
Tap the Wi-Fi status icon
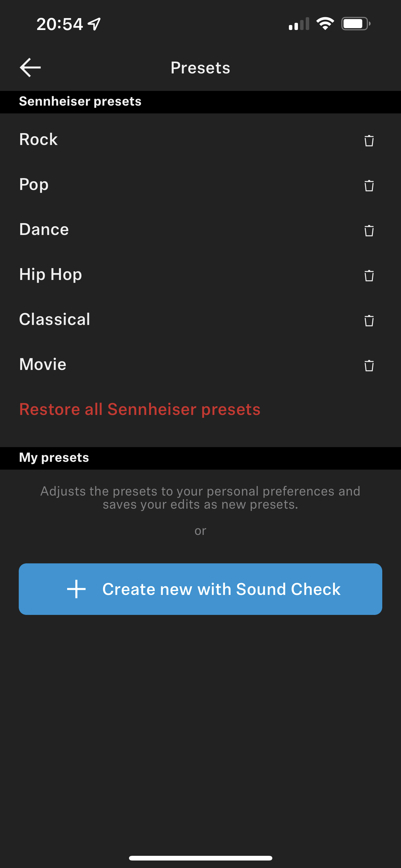pos(325,23)
